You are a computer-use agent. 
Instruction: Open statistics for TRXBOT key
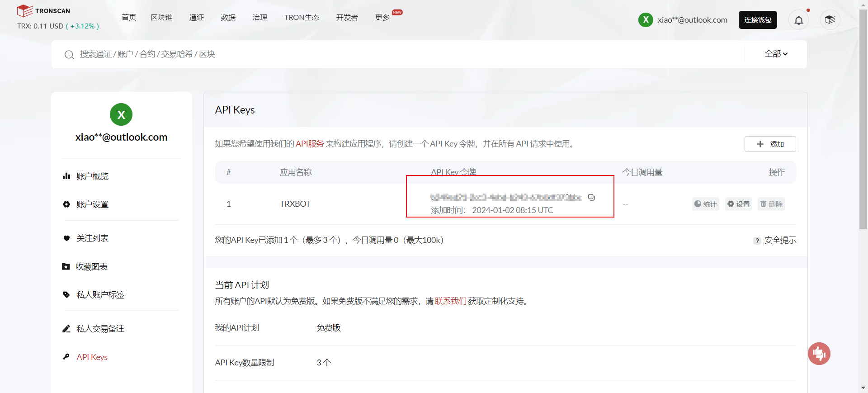pyautogui.click(x=705, y=204)
